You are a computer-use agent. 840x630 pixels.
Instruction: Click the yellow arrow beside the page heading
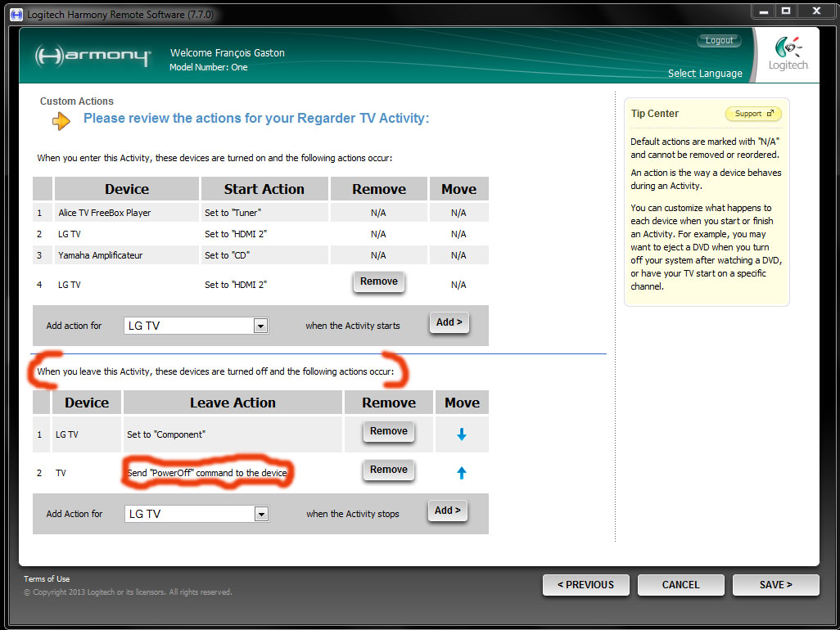(x=61, y=121)
